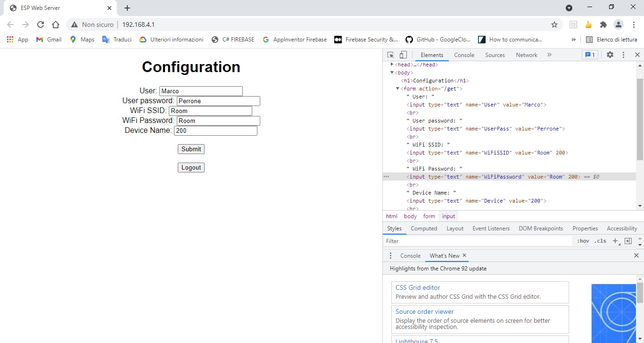
Task: Click inside the WiFi SSID field
Action: click(x=210, y=111)
